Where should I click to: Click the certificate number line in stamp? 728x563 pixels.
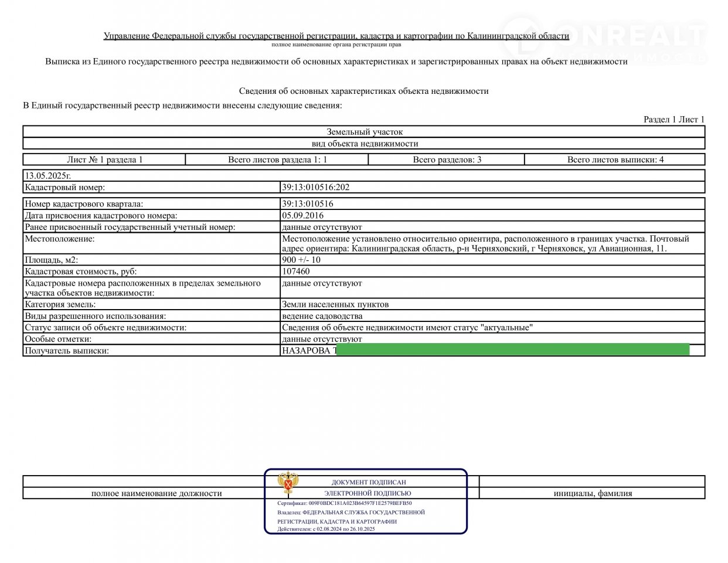click(344, 503)
